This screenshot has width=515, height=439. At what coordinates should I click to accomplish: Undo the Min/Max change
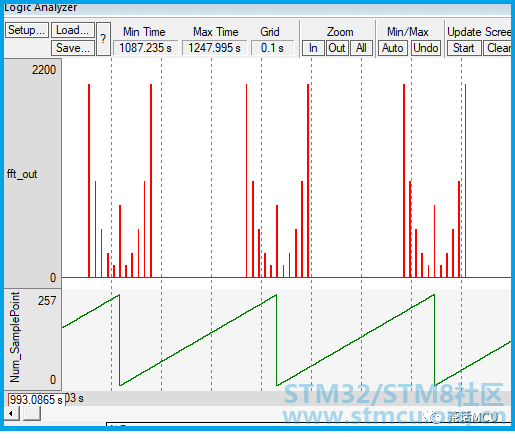point(426,48)
